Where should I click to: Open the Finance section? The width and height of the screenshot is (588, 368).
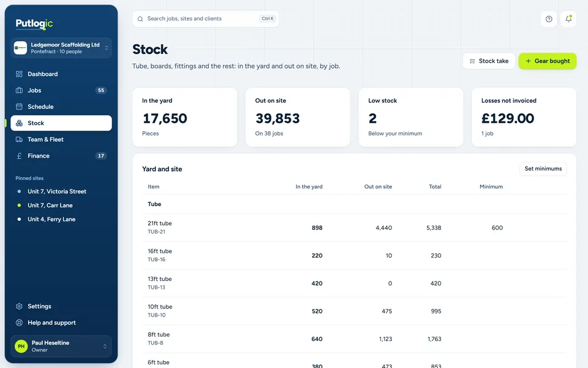[x=61, y=156]
